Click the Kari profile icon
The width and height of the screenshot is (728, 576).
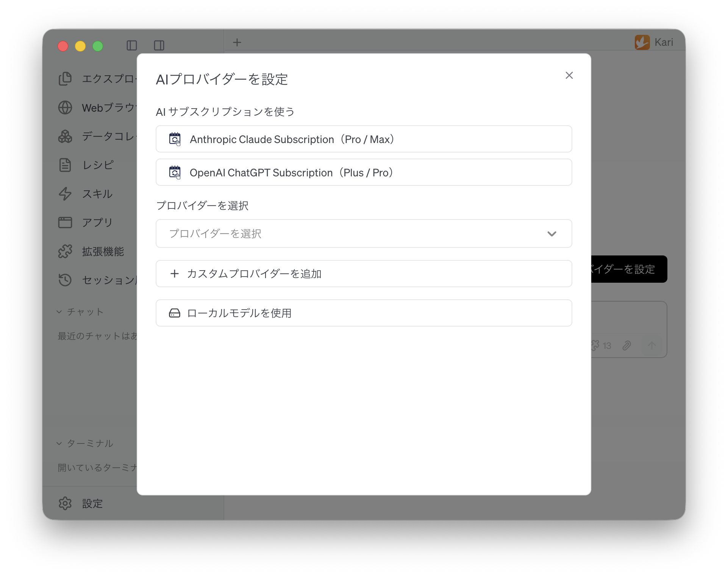click(642, 42)
